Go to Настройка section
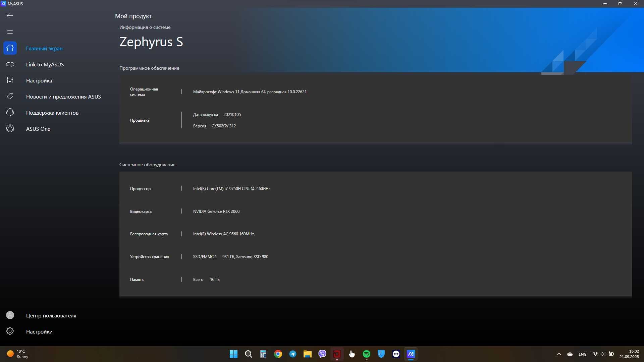 tap(39, 80)
